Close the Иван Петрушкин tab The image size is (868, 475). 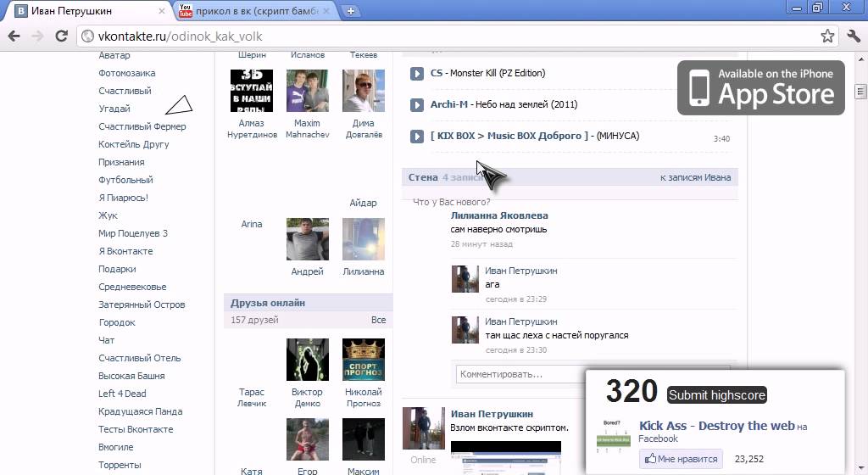[x=162, y=11]
